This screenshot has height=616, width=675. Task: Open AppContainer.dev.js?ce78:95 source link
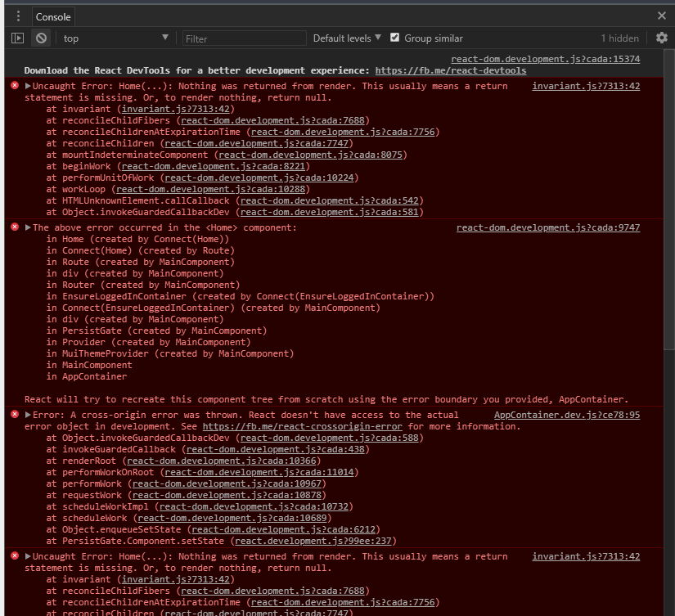567,415
